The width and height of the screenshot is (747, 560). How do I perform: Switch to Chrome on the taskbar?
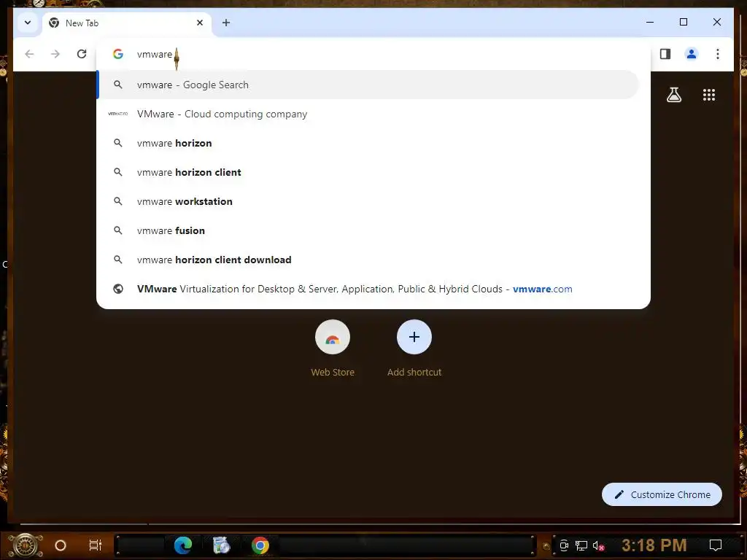click(260, 545)
